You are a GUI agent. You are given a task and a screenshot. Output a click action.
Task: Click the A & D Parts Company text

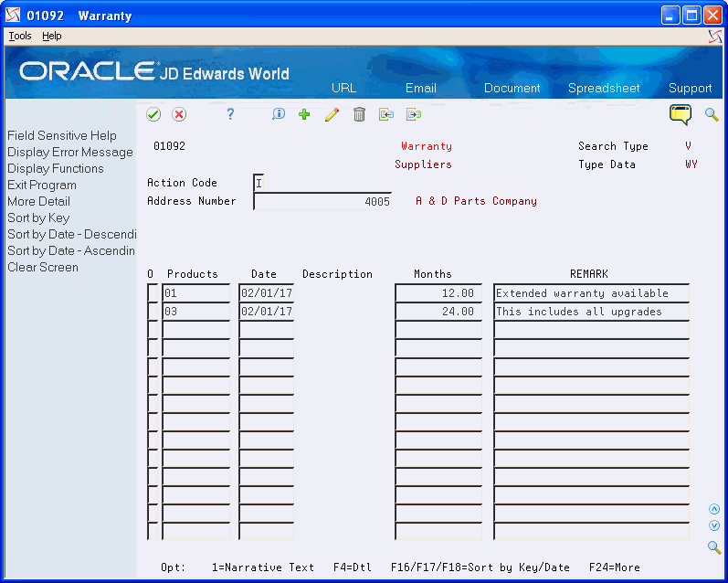click(x=476, y=201)
